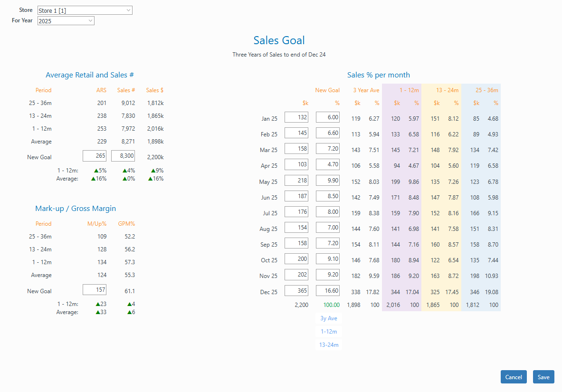Focus the May 25 $k input box

pos(296,181)
